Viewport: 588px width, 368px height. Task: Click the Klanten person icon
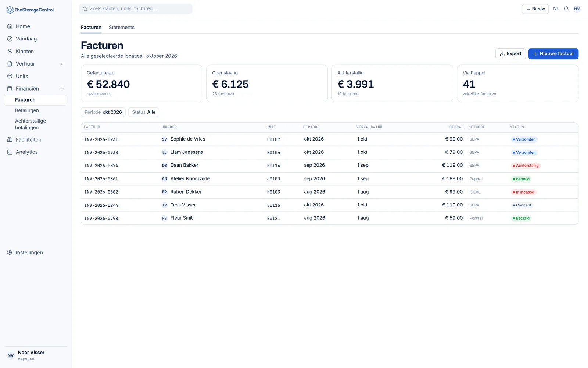click(10, 51)
